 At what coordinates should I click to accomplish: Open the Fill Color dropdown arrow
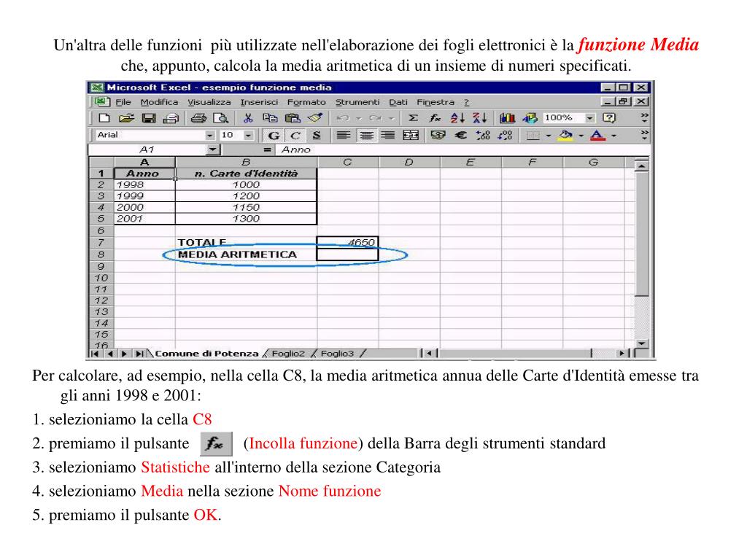click(x=581, y=136)
